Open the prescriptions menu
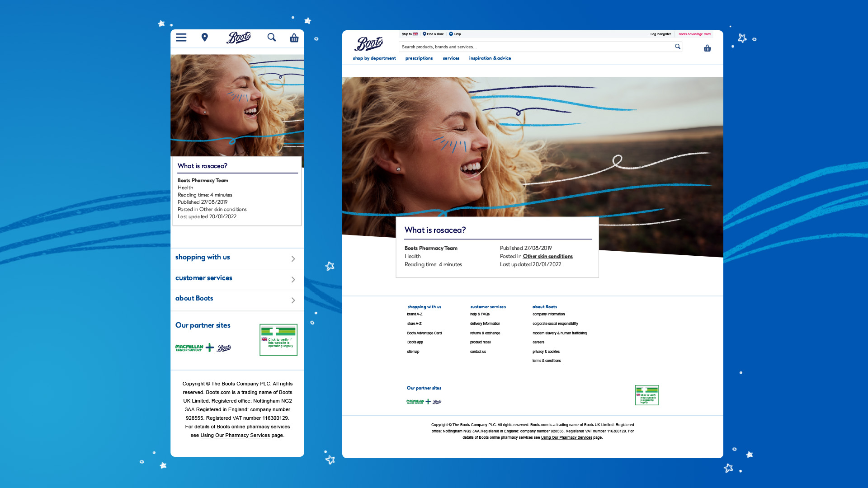Viewport: 868px width, 488px height. click(419, 58)
